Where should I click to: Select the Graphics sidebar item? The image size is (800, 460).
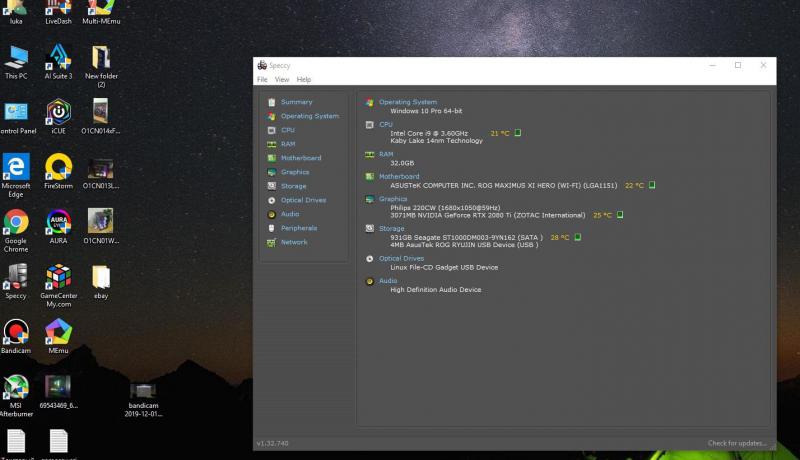(294, 172)
